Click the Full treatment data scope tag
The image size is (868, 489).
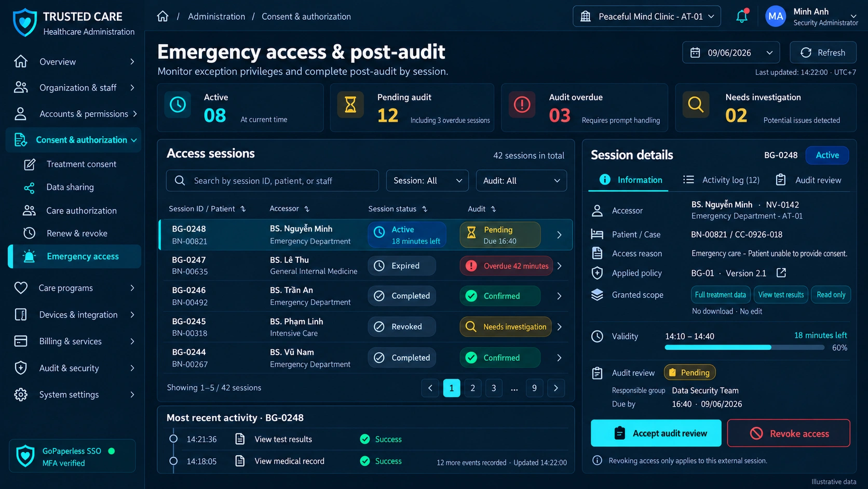720,295
